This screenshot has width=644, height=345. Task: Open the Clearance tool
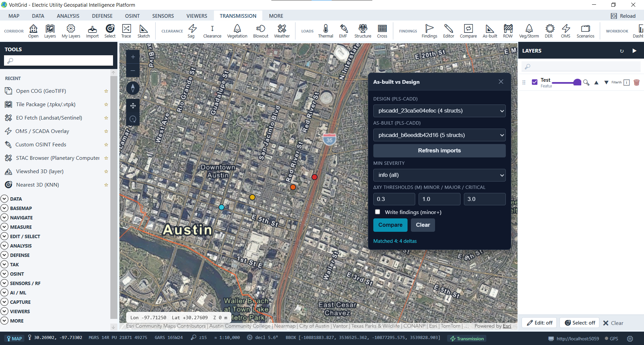pos(212,31)
